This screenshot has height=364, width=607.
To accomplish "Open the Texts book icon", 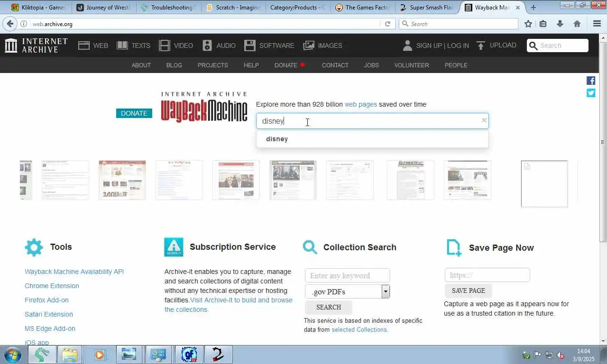I will click(x=122, y=45).
